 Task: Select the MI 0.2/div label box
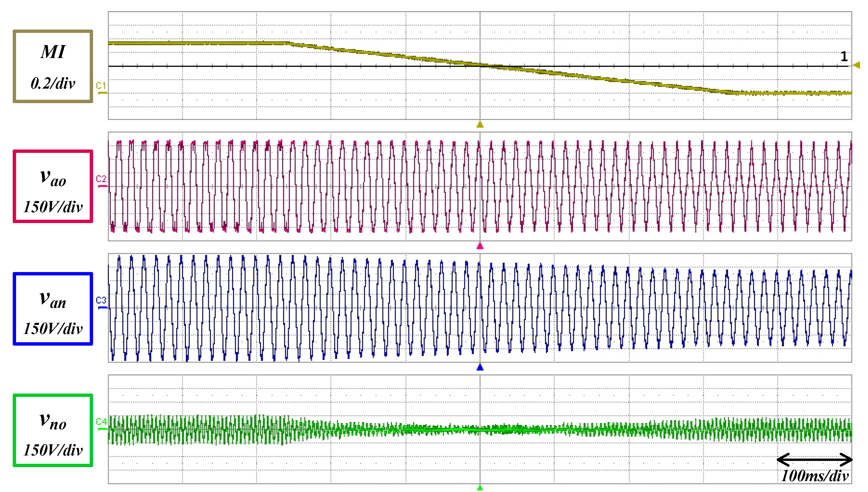coord(53,66)
